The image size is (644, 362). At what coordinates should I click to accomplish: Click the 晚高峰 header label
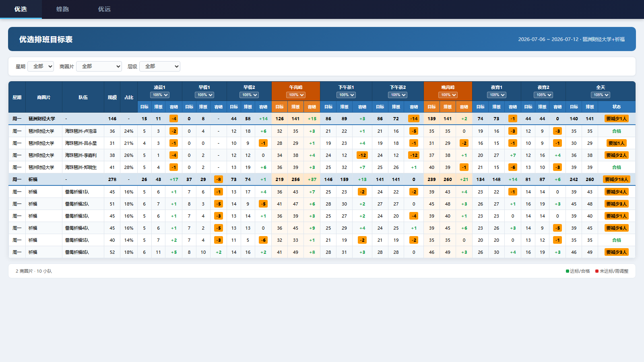(x=448, y=87)
